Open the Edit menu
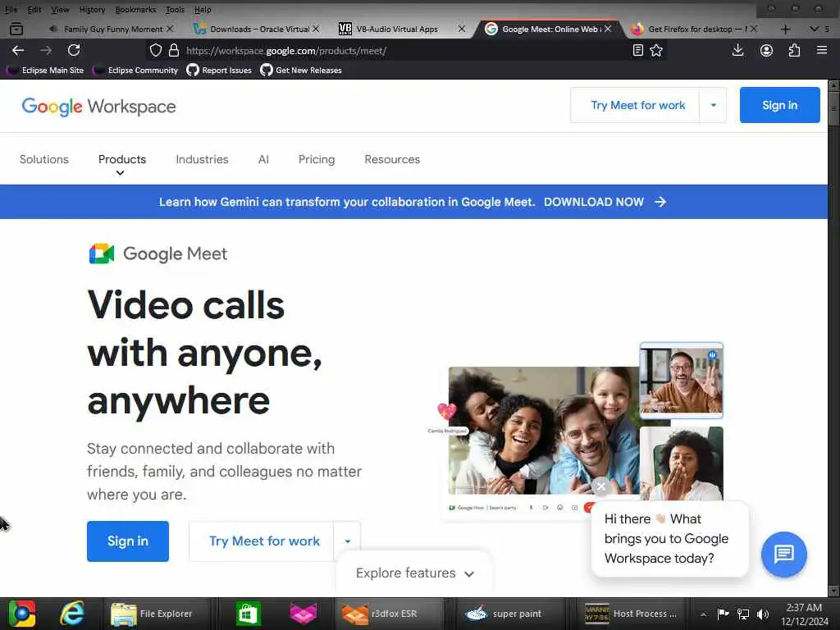This screenshot has height=630, width=840. tap(34, 9)
